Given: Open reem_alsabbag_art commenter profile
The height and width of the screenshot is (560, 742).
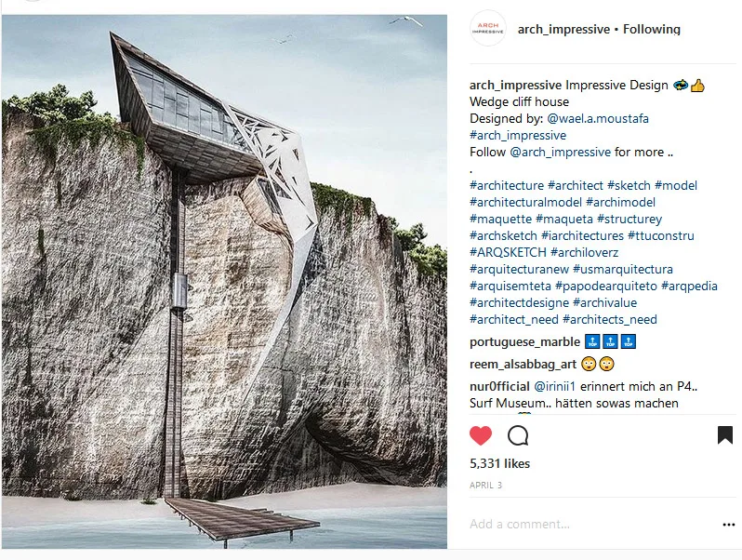Looking at the screenshot, I should coord(523,364).
